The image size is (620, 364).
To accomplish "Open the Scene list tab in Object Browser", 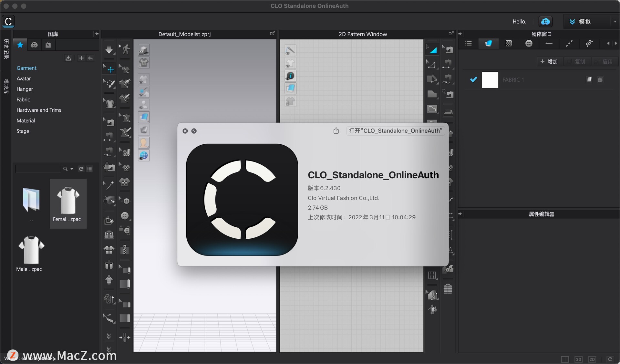I will pyautogui.click(x=469, y=43).
